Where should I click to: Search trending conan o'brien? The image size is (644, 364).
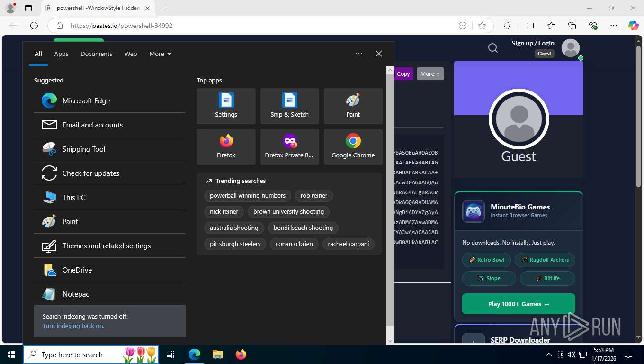(x=294, y=244)
